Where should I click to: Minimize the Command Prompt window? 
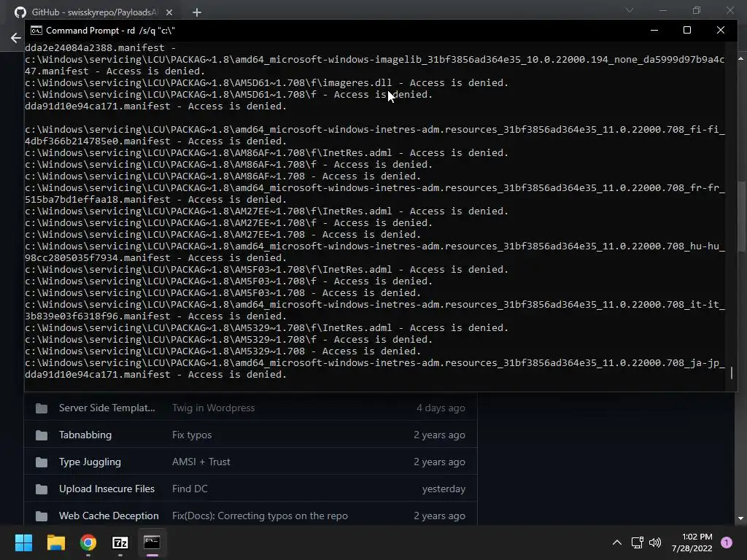[654, 30]
